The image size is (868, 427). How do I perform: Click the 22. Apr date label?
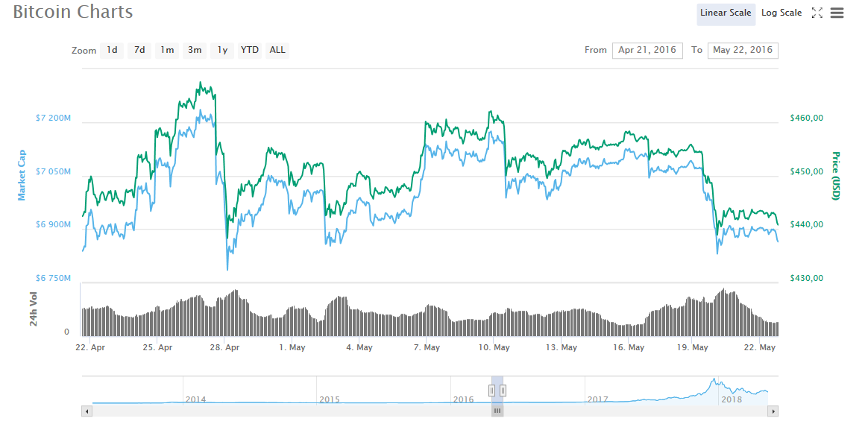coord(89,348)
